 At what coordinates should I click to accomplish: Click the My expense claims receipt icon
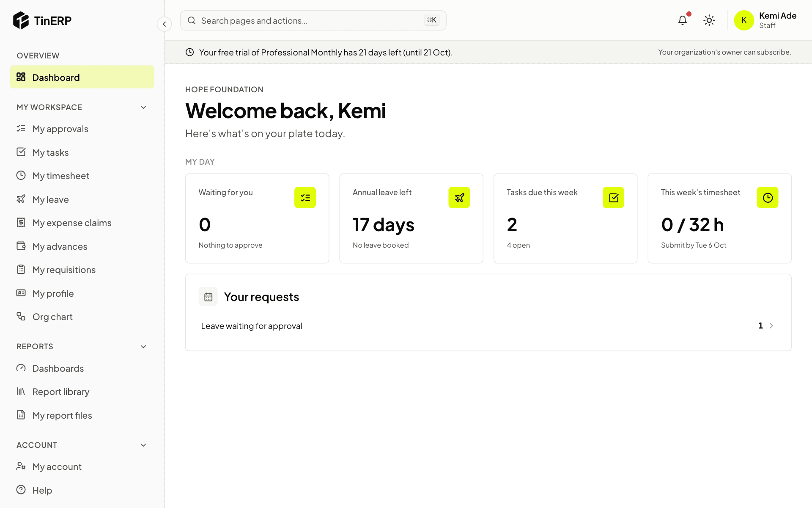21,222
